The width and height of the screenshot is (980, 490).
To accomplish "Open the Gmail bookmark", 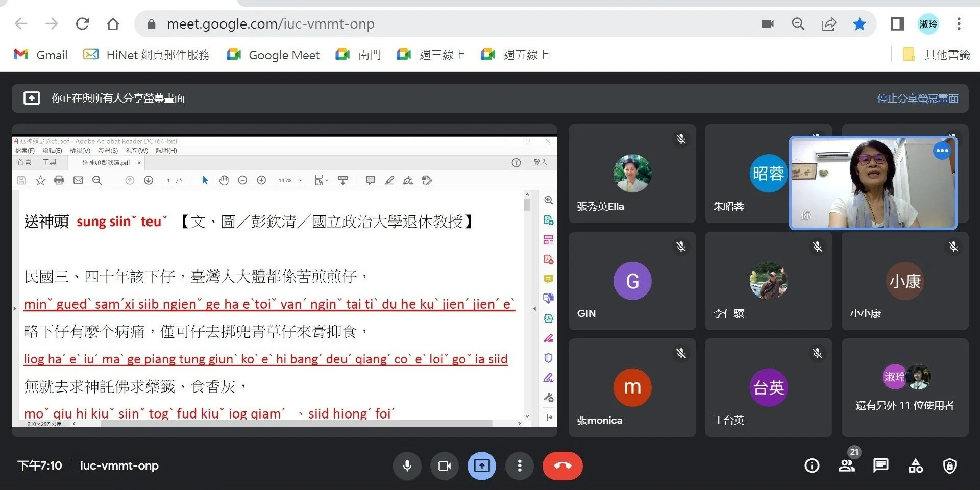I will tap(41, 55).
